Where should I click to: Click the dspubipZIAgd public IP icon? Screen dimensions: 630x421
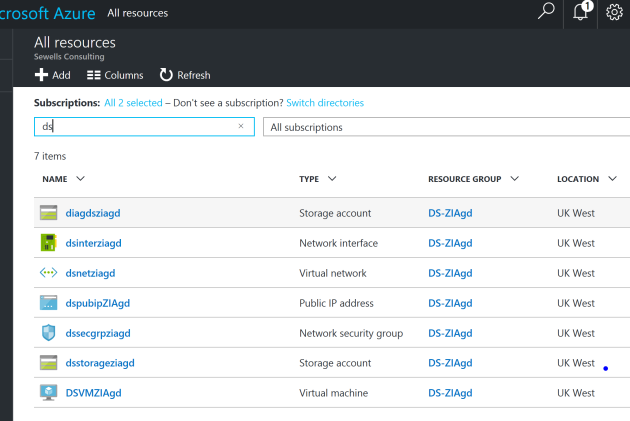pyautogui.click(x=48, y=303)
